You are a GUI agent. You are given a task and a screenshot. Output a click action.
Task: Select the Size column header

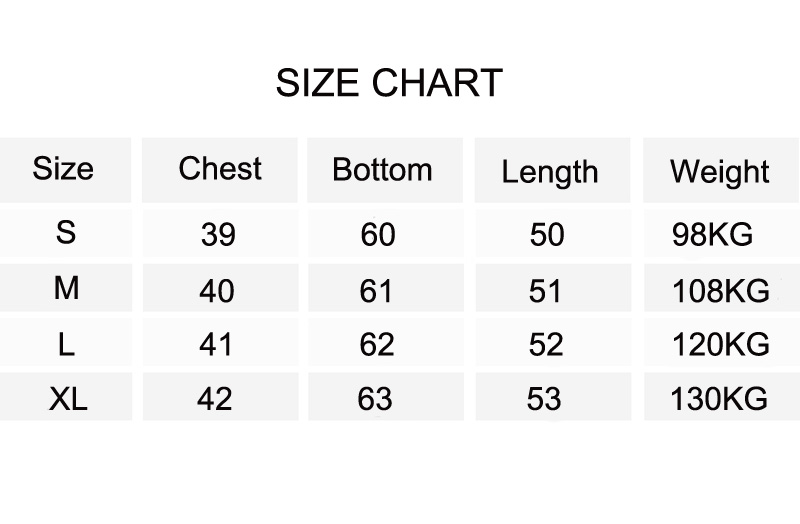[63, 168]
